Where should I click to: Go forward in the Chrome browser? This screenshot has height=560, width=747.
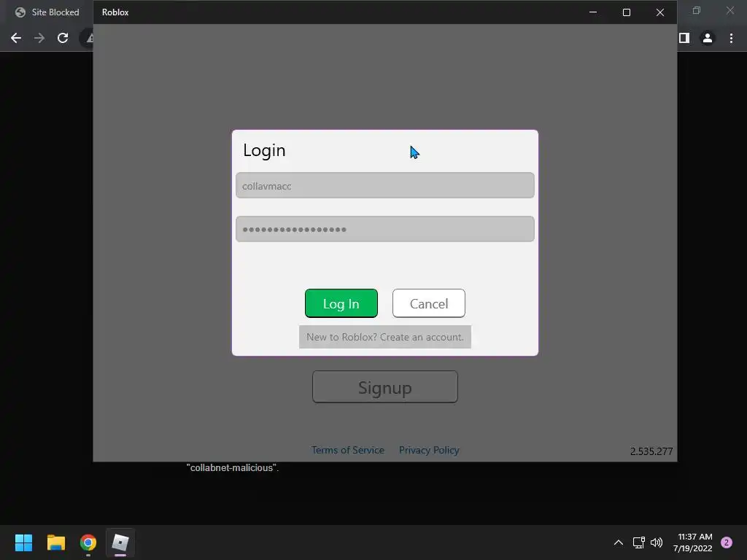pos(39,38)
